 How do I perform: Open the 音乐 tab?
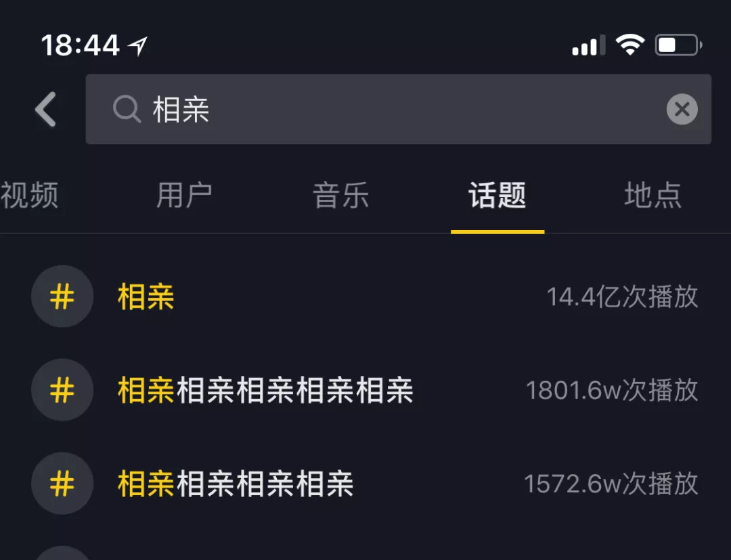340,195
